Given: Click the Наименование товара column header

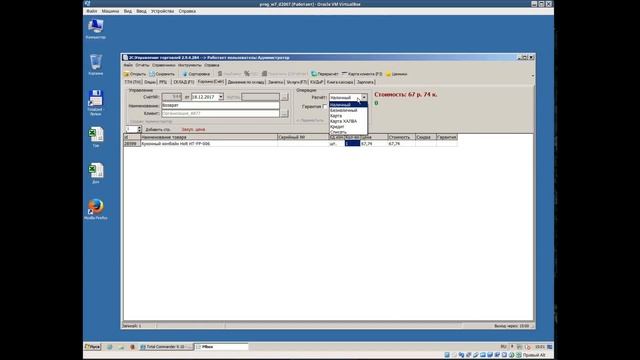Looking at the screenshot, I should coord(209,137).
